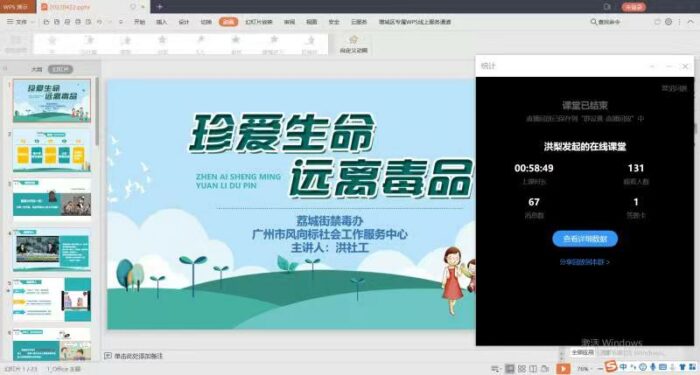700x375 pixels.
Task: Switch slide panel to 幻灯片 view
Action: [60, 69]
